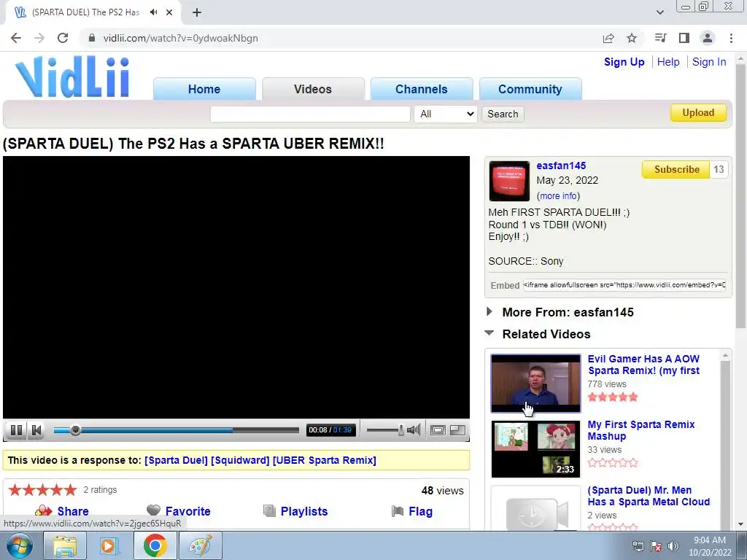Bookmark the page with the star icon

[632, 38]
